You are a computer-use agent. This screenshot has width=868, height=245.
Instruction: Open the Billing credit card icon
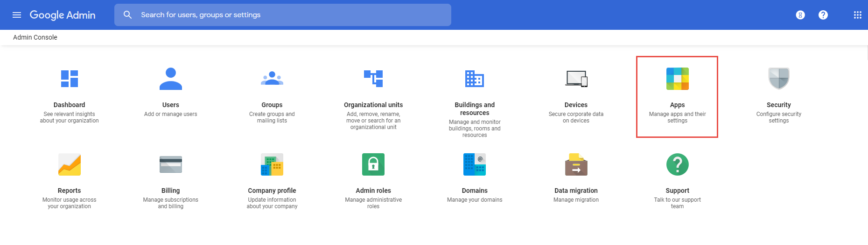(171, 164)
